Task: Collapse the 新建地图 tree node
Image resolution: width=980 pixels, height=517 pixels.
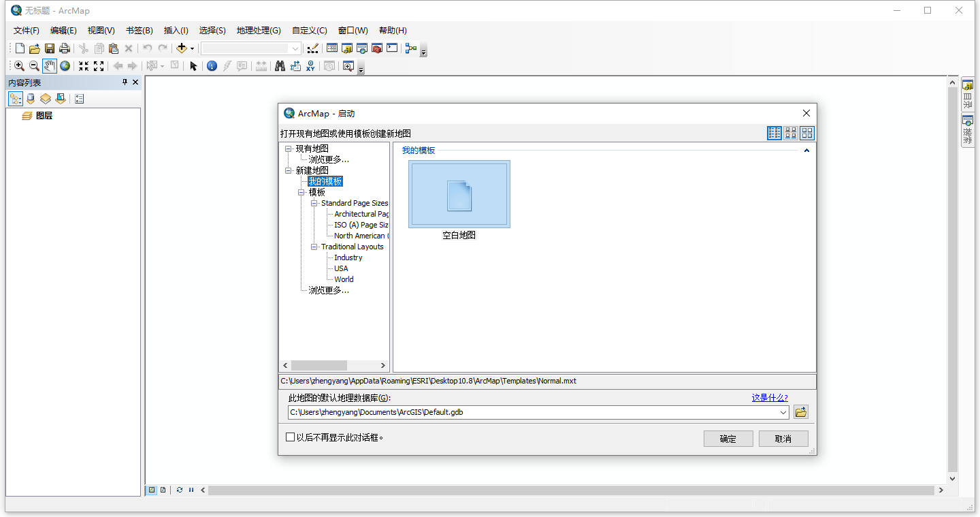Action: (289, 170)
